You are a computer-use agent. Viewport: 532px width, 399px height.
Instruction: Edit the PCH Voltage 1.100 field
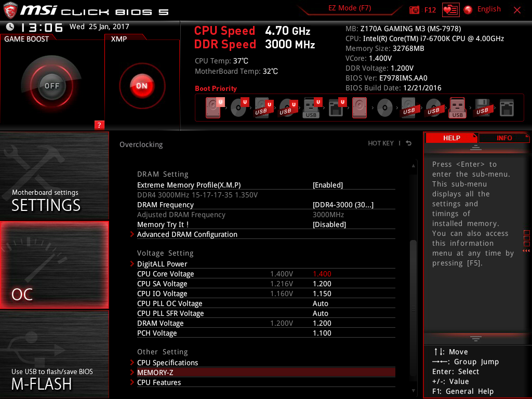(x=322, y=333)
